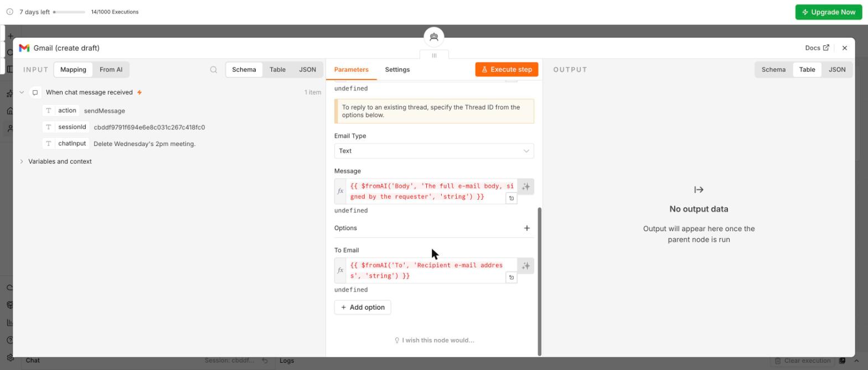The height and width of the screenshot is (370, 868).
Task: Click the fx icon on To Email field
Action: [340, 270]
